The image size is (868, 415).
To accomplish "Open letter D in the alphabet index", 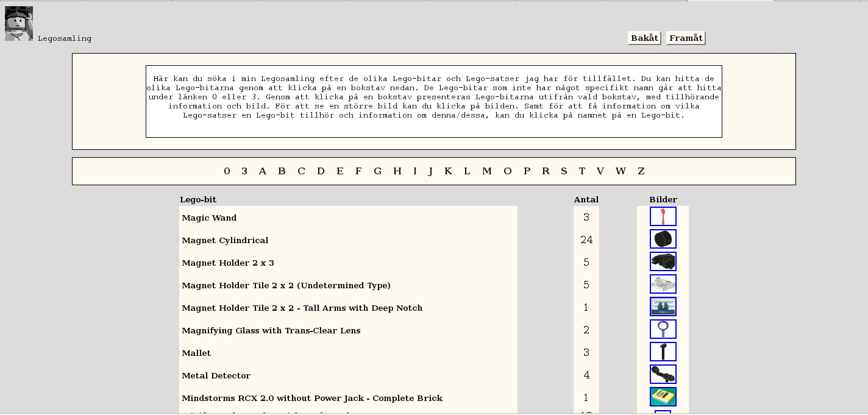I will coord(321,171).
